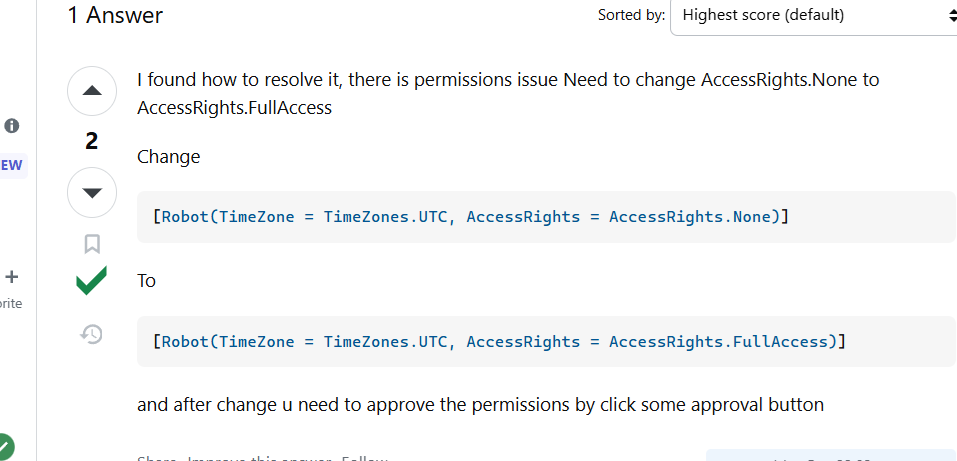
Task: Click the AccessRights.None code block
Action: tap(546, 217)
